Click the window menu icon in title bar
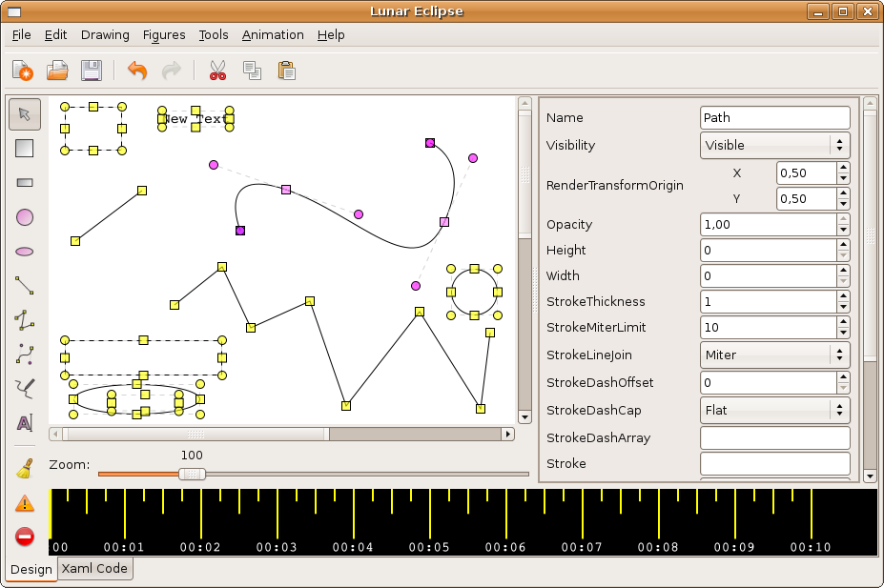The image size is (884, 588). pyautogui.click(x=14, y=11)
